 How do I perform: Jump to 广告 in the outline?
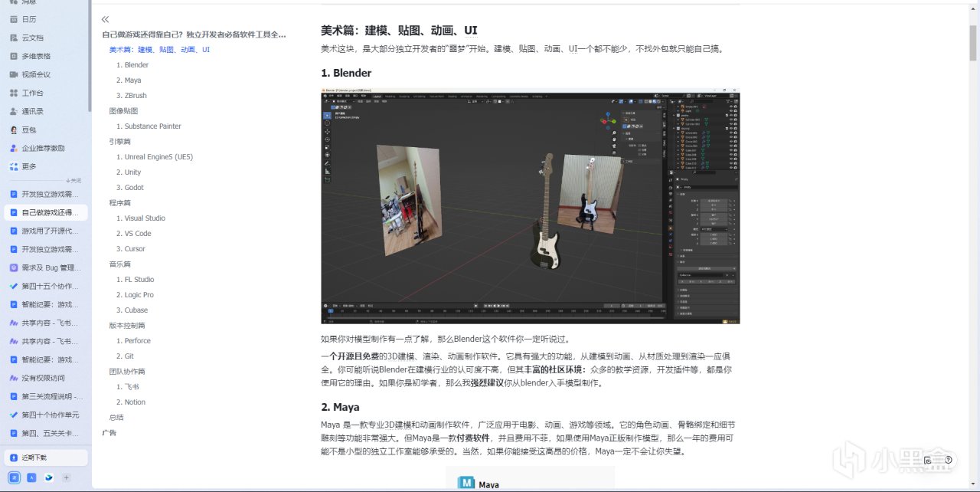pos(109,433)
